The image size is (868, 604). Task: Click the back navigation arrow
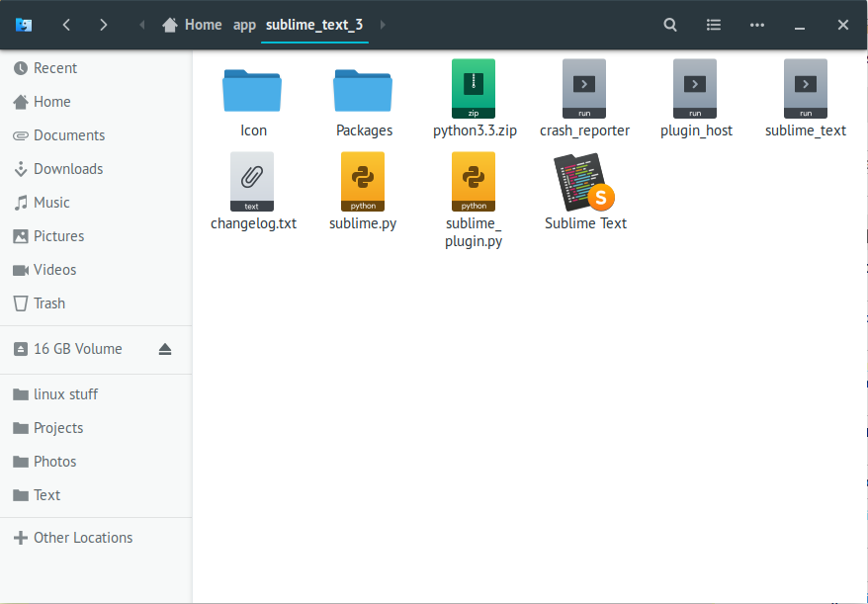pyautogui.click(x=65, y=24)
